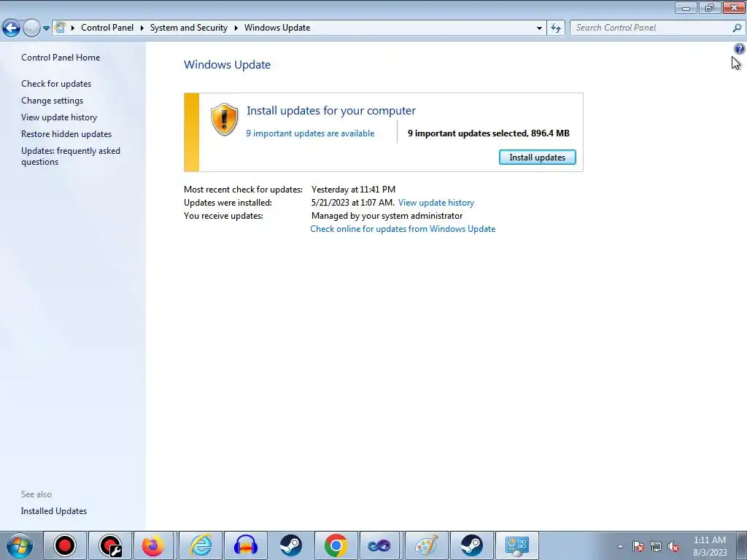Switch to the Control Panel taskbar item
Image resolution: width=747 pixels, height=560 pixels.
click(517, 545)
